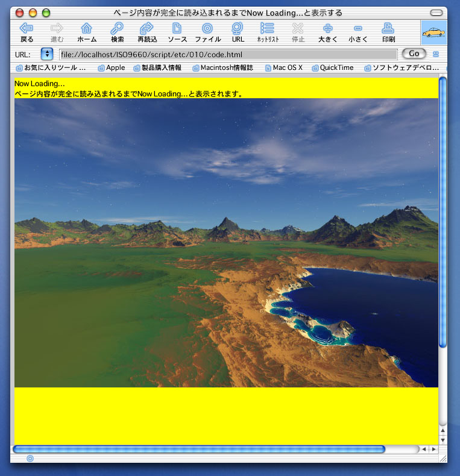Open the Mac OS X bookmark
The image size is (460, 476).
pyautogui.click(x=284, y=67)
